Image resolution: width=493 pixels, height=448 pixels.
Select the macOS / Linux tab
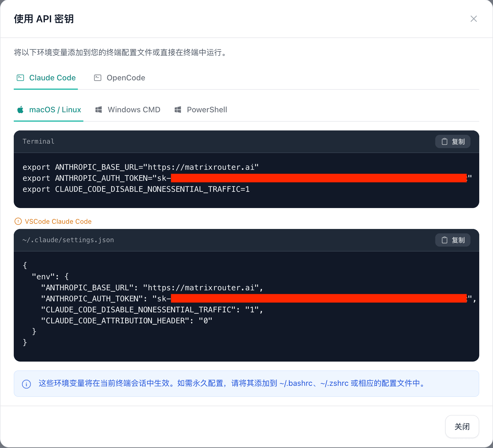pos(49,110)
